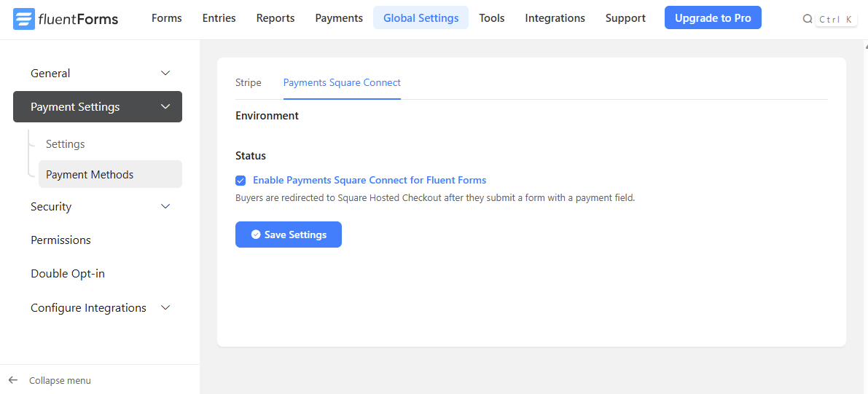Go to Reports in top navigation

click(275, 18)
